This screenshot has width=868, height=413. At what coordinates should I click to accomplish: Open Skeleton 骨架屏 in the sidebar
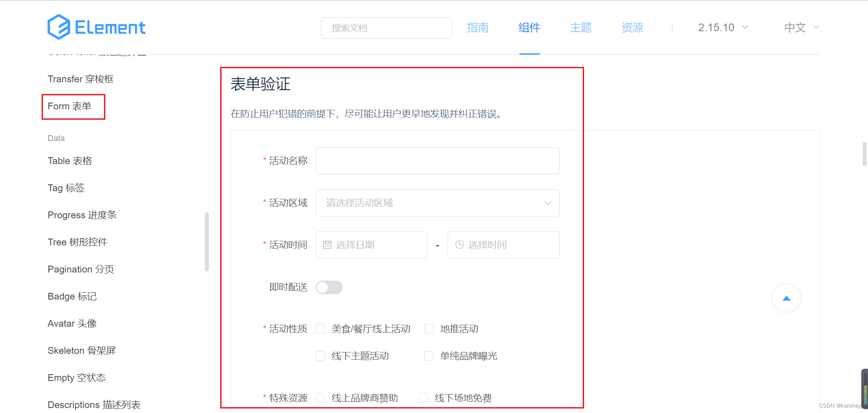coord(81,351)
